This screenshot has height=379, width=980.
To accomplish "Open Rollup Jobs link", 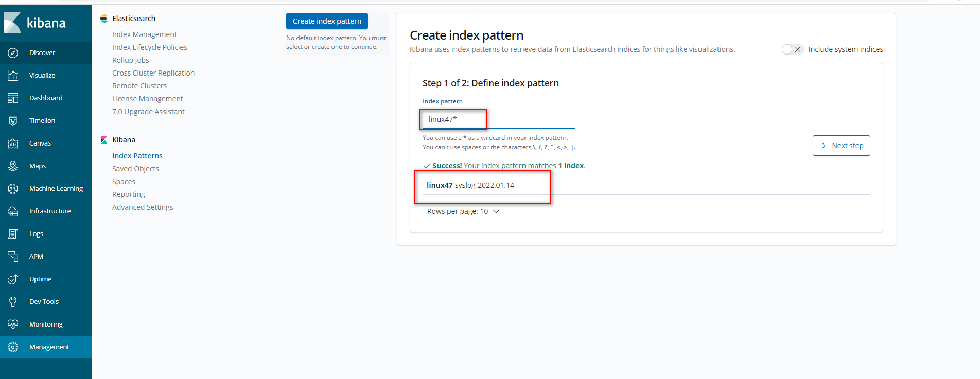I will 131,60.
